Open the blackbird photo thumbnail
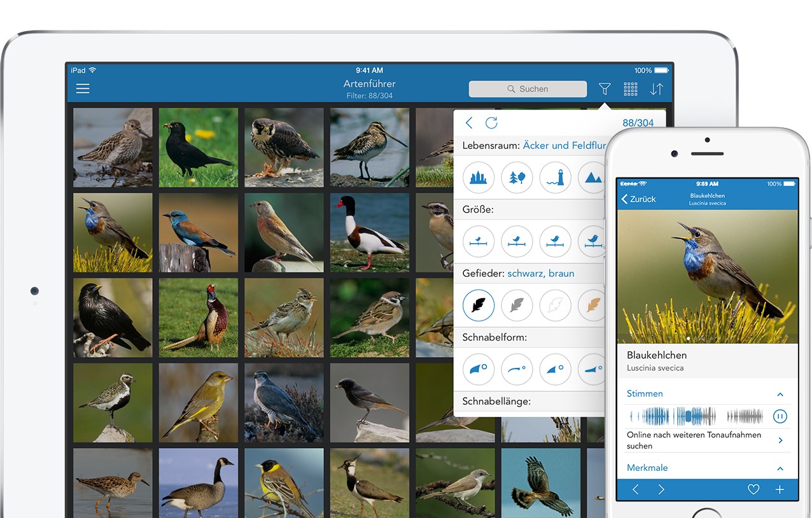Screen dimensions: 812x518 [198, 147]
